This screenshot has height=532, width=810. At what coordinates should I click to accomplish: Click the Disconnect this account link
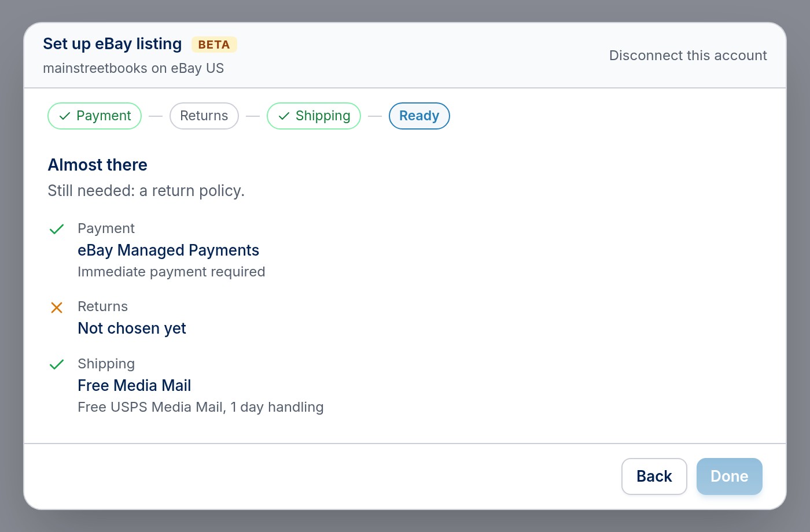pos(688,56)
